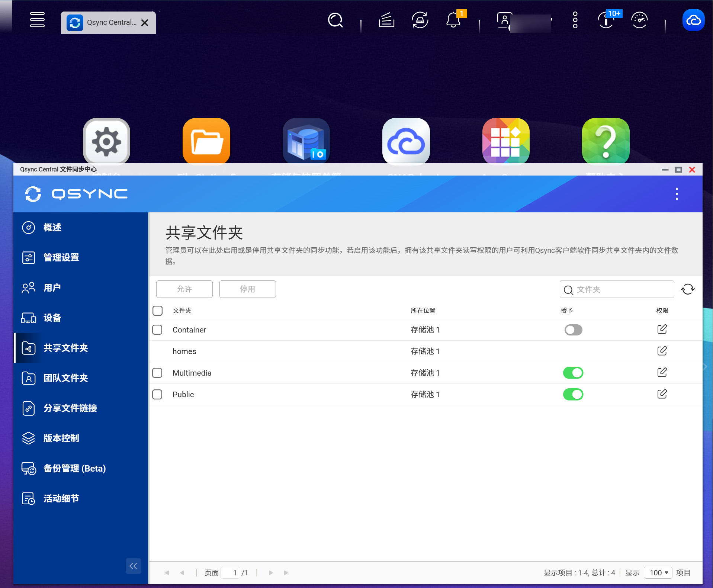
Task: Open 设备 devices in sidebar
Action: (81, 318)
